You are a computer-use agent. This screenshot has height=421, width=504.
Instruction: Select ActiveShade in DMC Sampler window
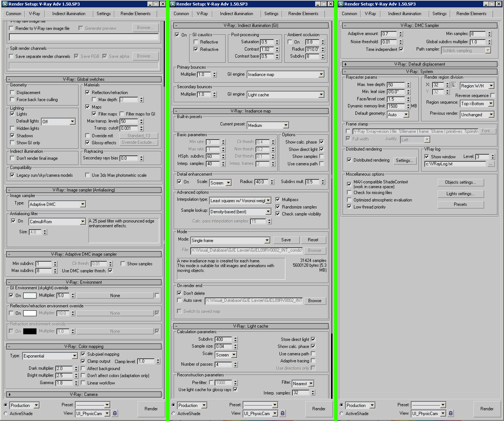pos(341,414)
